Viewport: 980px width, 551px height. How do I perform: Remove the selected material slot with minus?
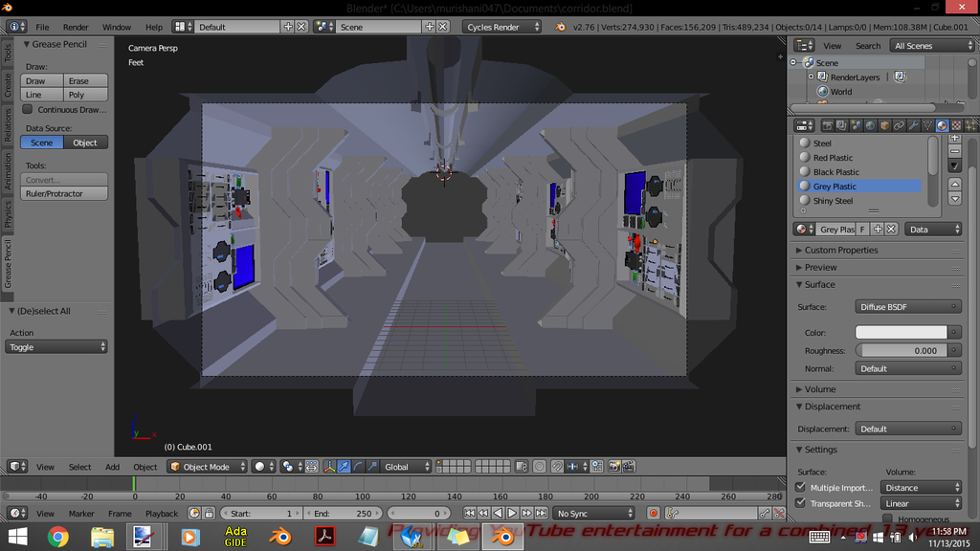pyautogui.click(x=954, y=151)
